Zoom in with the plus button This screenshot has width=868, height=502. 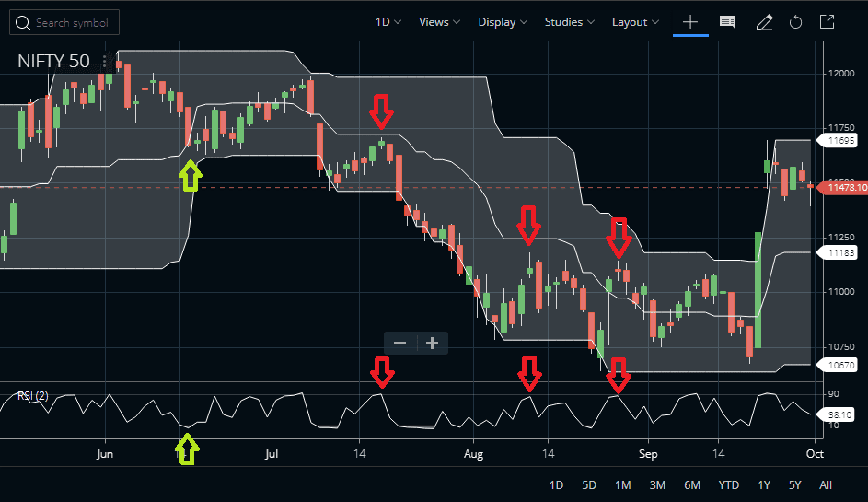point(433,344)
